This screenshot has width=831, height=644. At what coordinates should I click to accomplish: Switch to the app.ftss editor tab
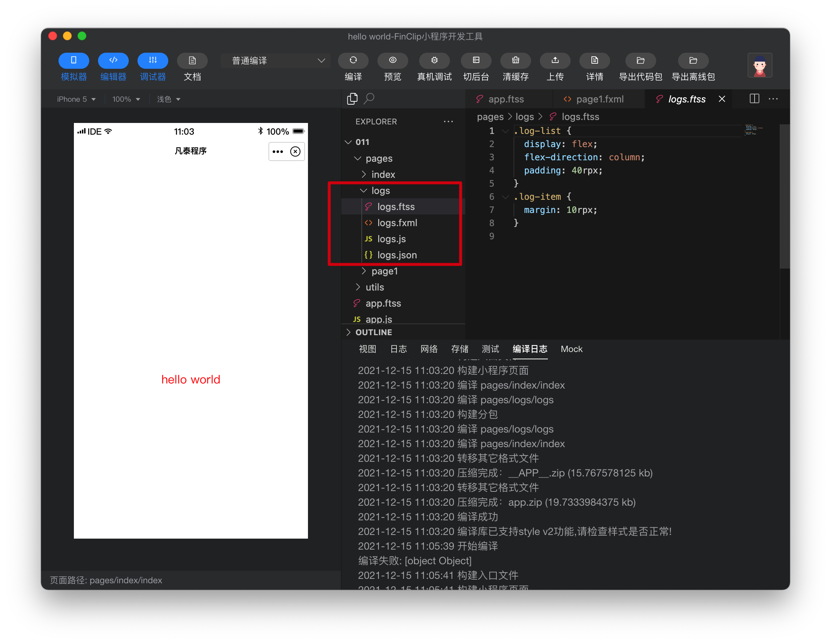pyautogui.click(x=509, y=99)
